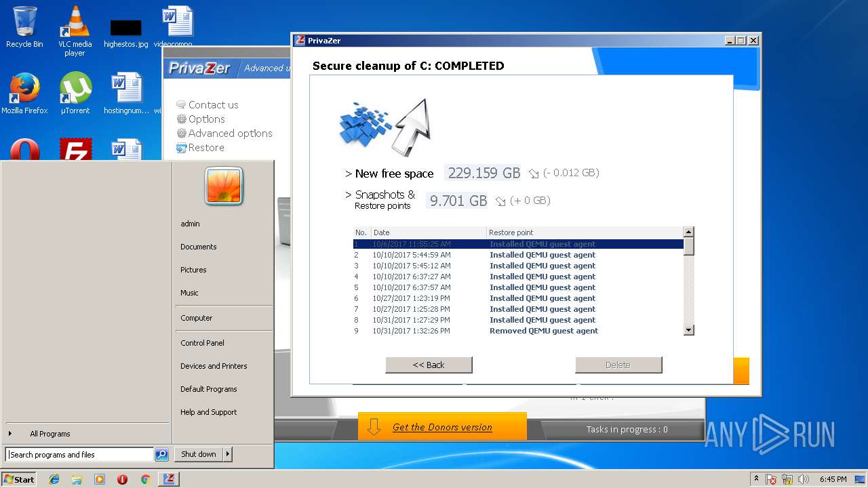Open the Recycle Bin desktop icon

24,27
